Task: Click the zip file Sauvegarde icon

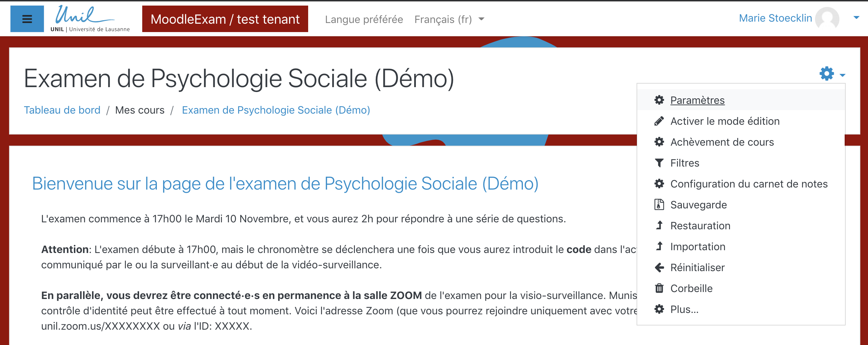Action: tap(659, 205)
